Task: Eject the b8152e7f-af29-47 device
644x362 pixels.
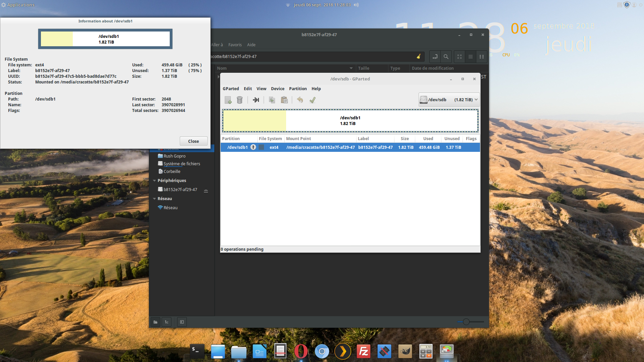Action: pyautogui.click(x=206, y=191)
